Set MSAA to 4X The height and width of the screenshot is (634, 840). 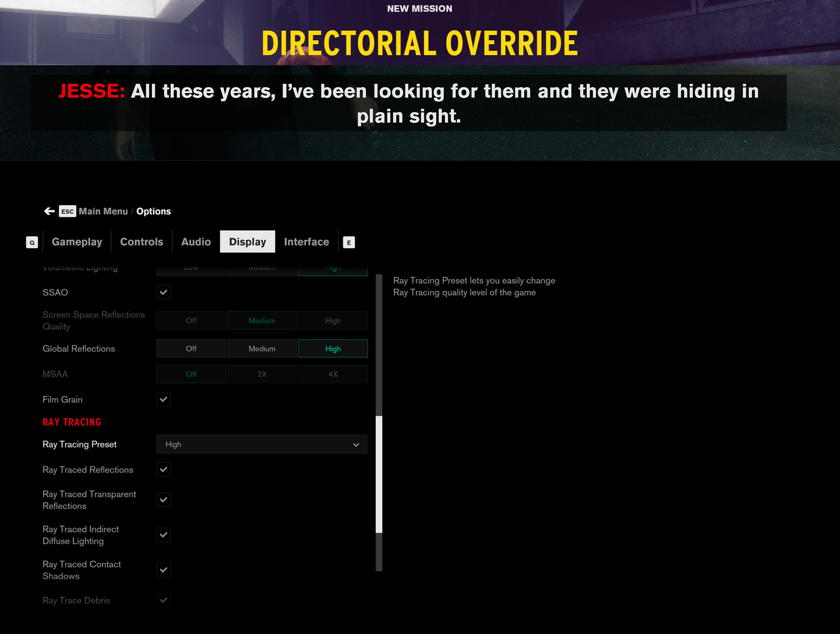tap(333, 374)
